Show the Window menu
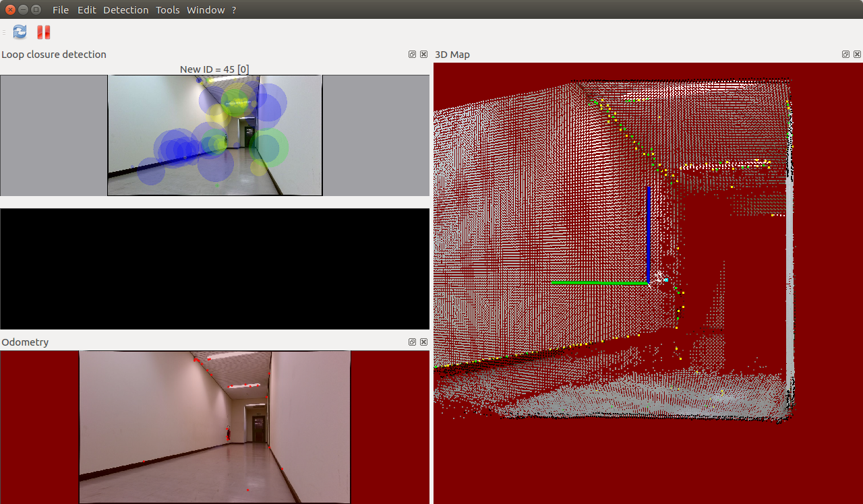The height and width of the screenshot is (504, 863). point(206,10)
